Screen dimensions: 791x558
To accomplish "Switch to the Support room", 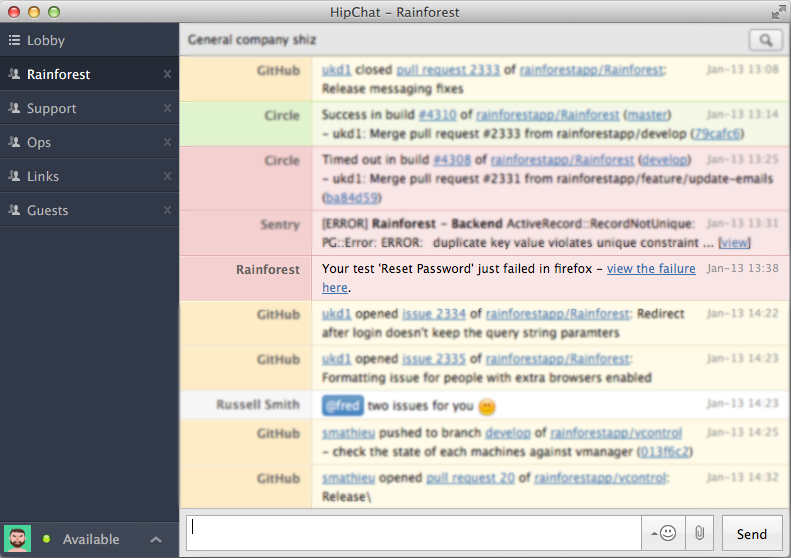I will pyautogui.click(x=89, y=108).
